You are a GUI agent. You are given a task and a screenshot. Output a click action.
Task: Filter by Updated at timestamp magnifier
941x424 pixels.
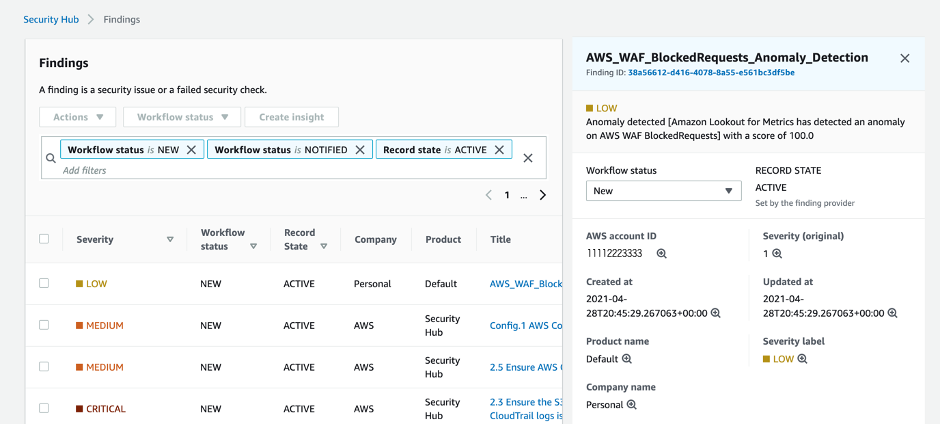click(x=892, y=313)
